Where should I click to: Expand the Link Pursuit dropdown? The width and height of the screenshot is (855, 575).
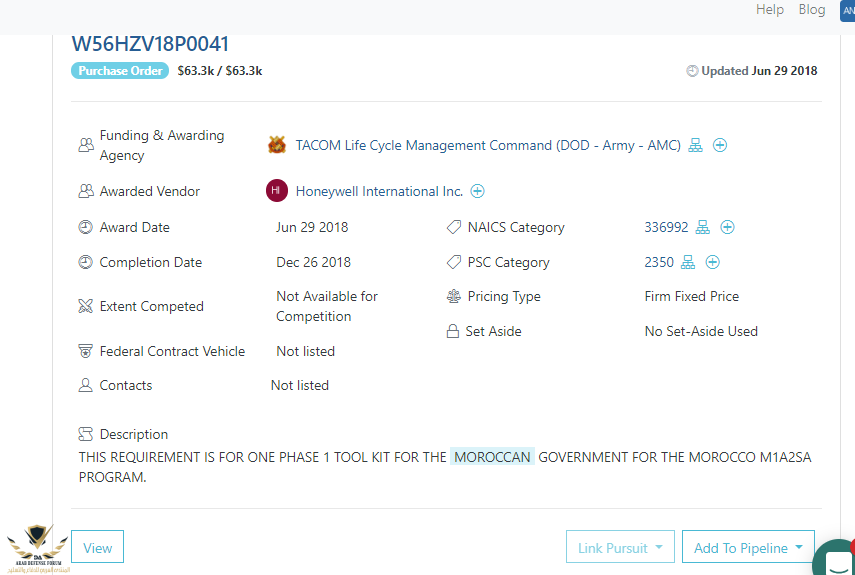620,548
